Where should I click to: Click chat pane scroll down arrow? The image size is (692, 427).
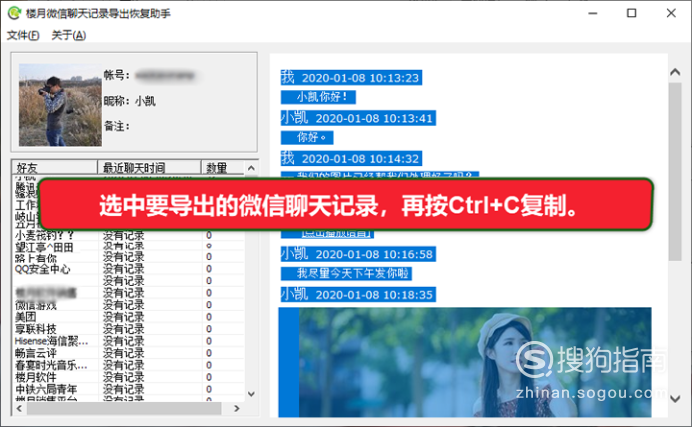pos(675,399)
